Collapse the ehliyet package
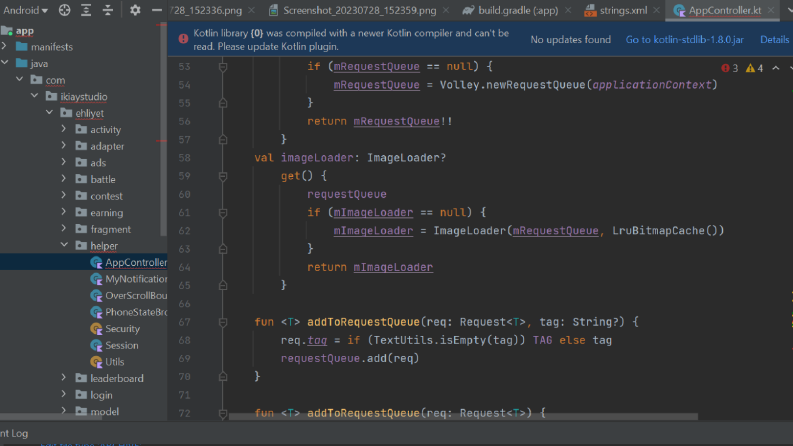 point(50,113)
